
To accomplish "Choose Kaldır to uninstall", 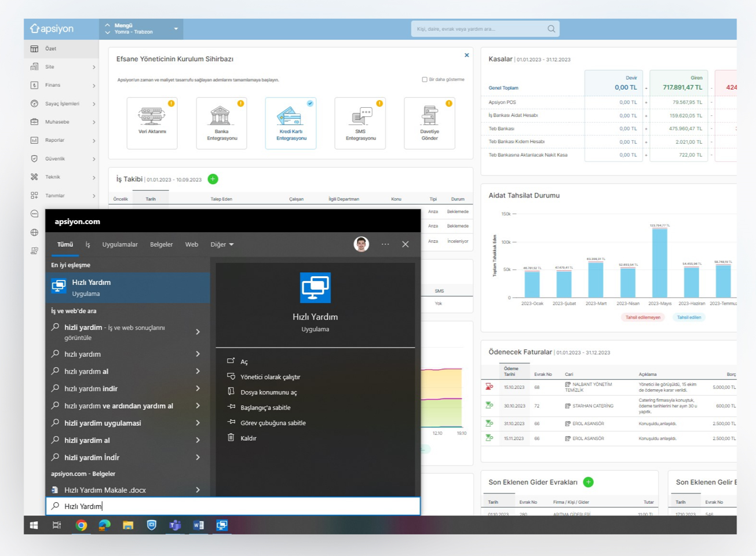I will (x=249, y=438).
